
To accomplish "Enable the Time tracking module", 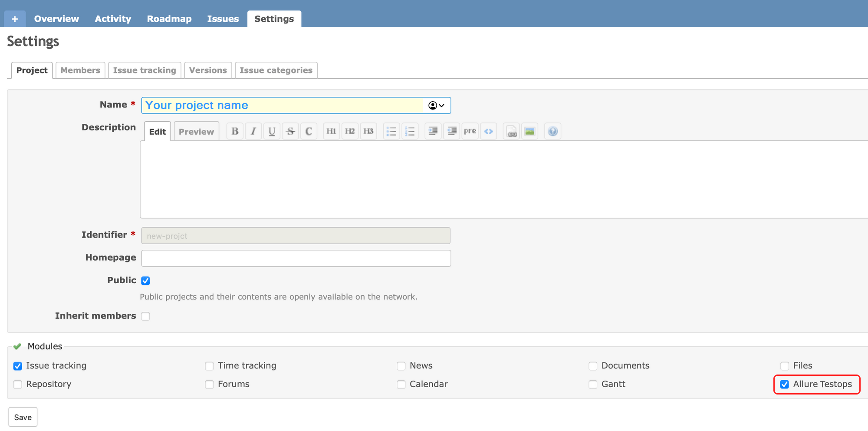I will (209, 366).
